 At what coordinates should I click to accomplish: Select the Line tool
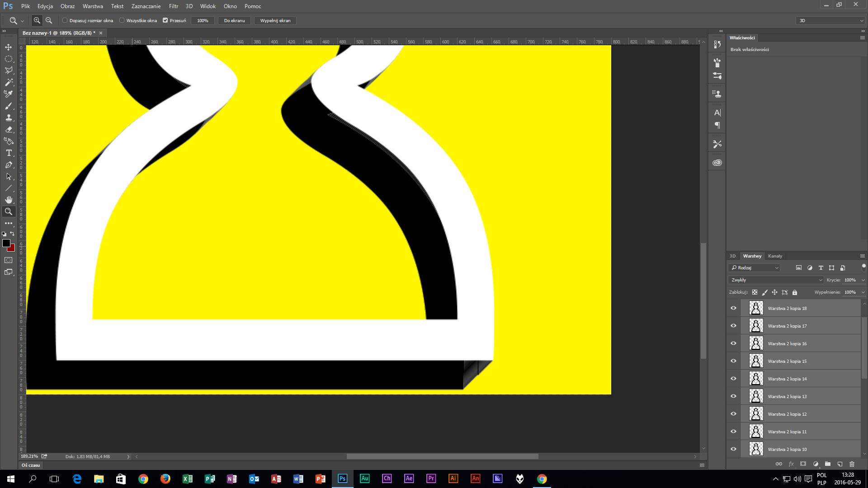(9, 188)
